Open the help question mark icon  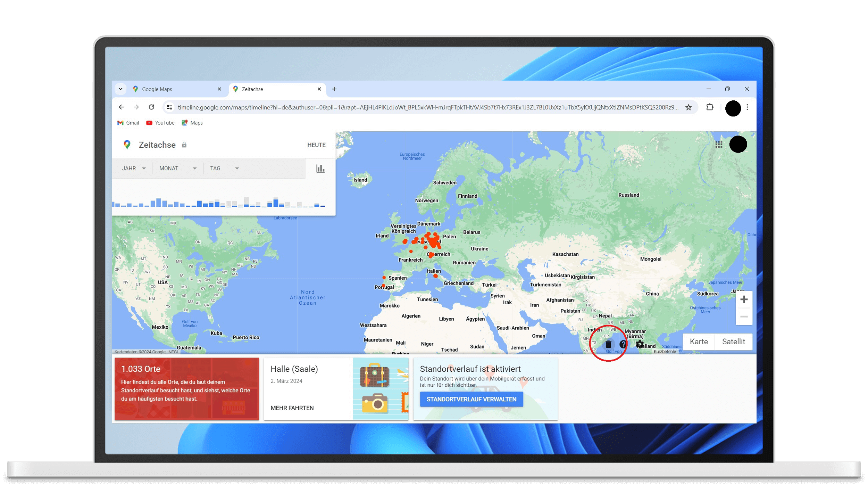tap(623, 344)
